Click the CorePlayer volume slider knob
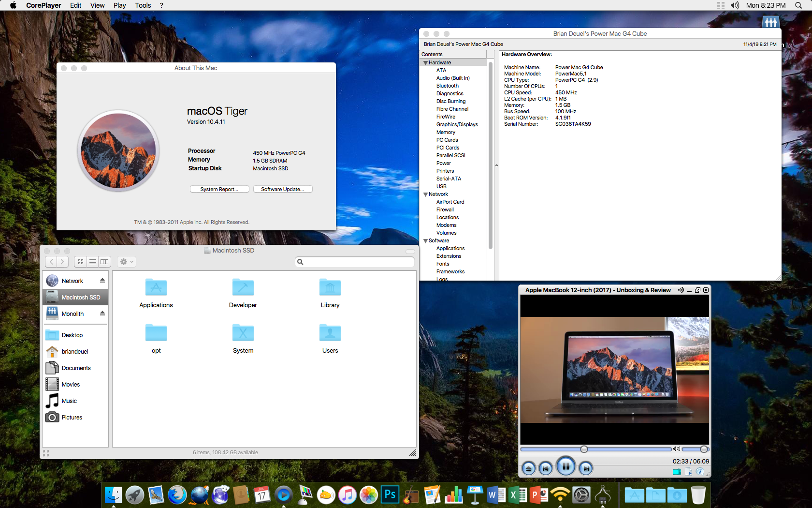The width and height of the screenshot is (812, 508). (x=704, y=449)
